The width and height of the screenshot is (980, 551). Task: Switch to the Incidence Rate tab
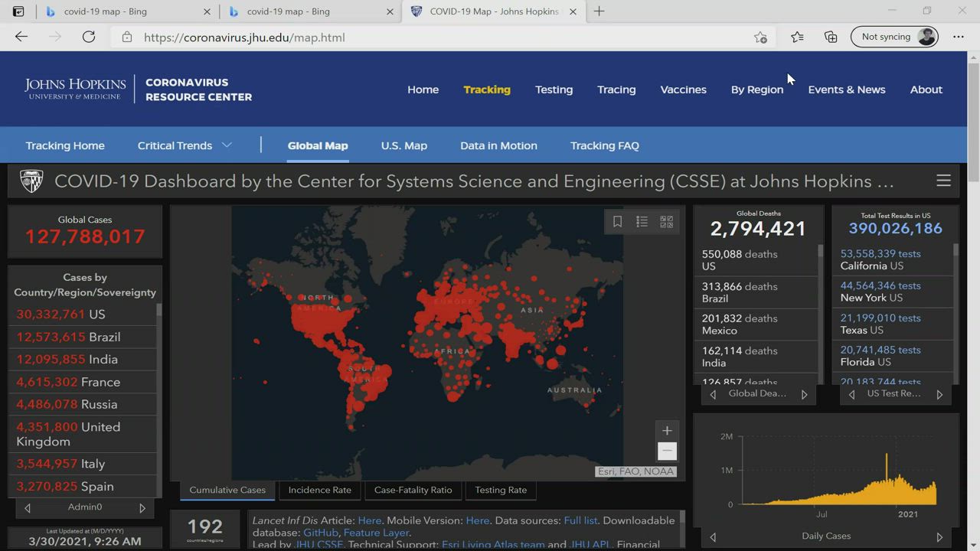tap(319, 490)
